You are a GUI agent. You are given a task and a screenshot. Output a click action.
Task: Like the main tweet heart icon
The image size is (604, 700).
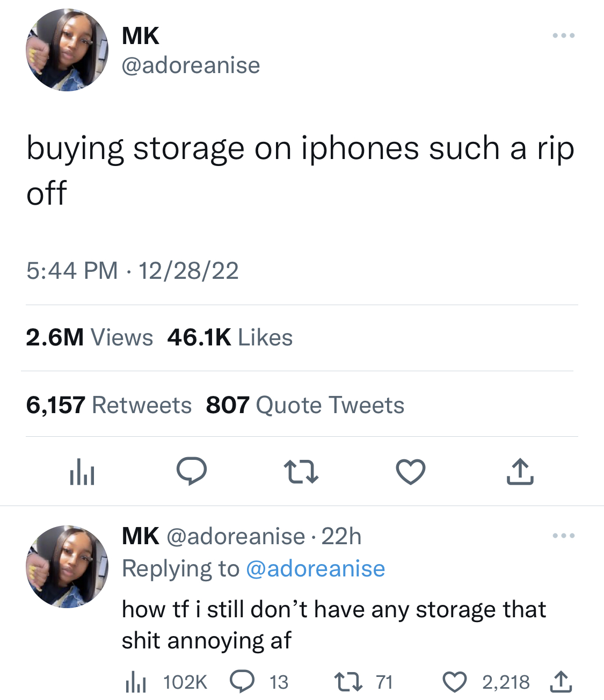(411, 472)
